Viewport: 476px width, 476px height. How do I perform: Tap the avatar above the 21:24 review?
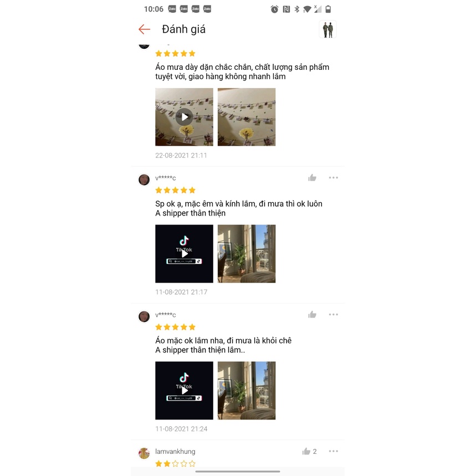pyautogui.click(x=144, y=316)
